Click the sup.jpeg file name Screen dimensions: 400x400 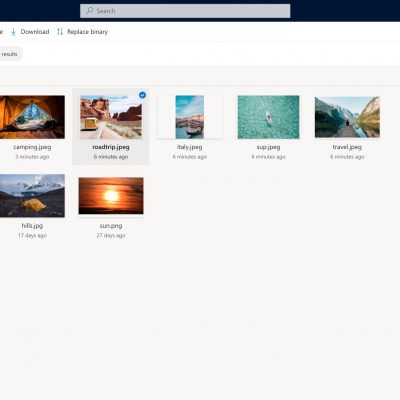(x=268, y=147)
